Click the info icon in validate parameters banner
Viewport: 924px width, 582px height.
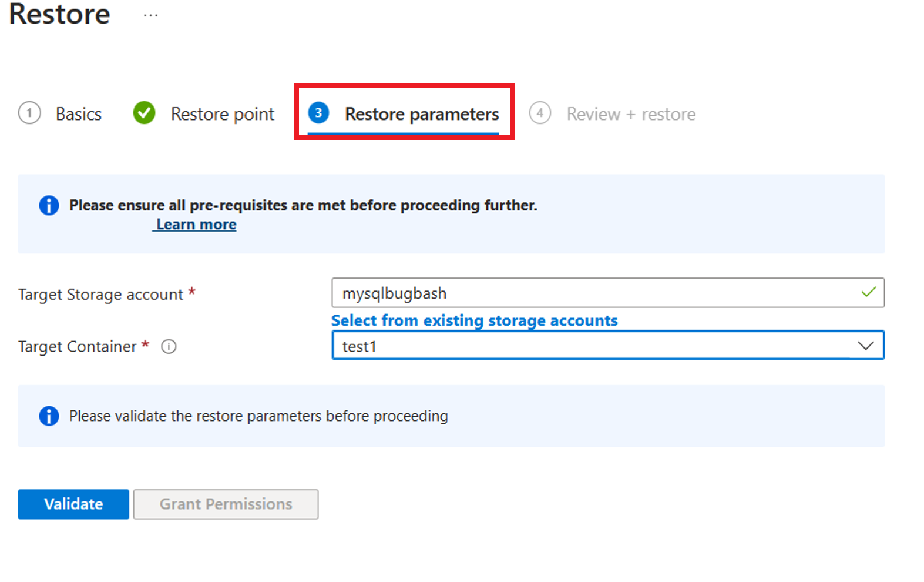(49, 416)
